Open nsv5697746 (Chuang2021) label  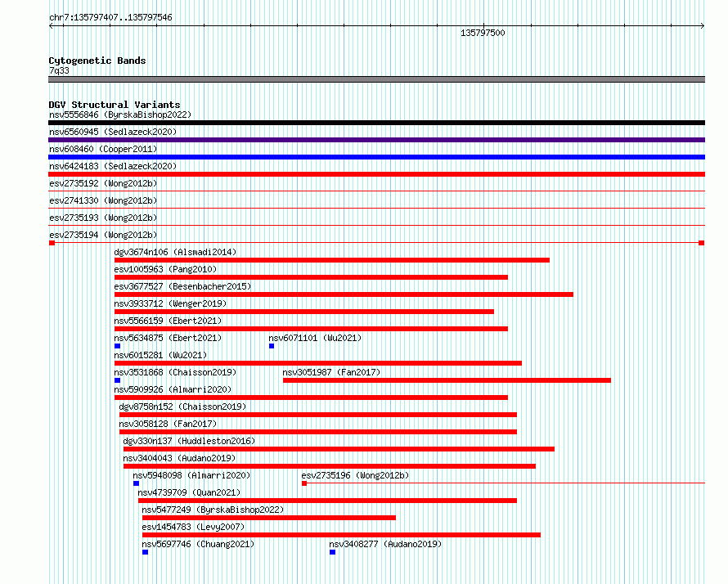198,544
